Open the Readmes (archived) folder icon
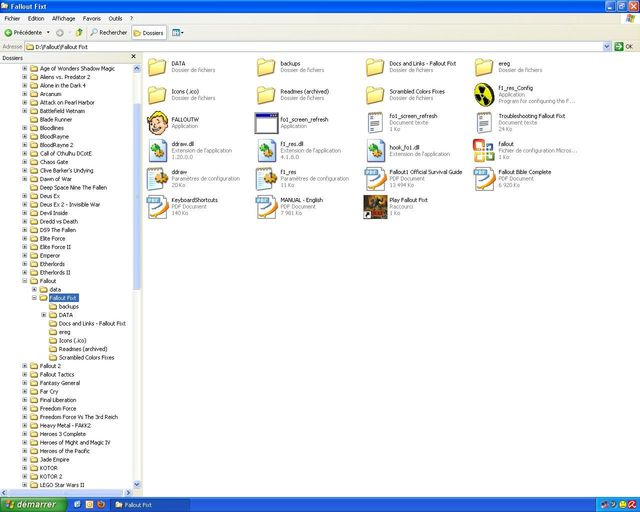 click(266, 95)
